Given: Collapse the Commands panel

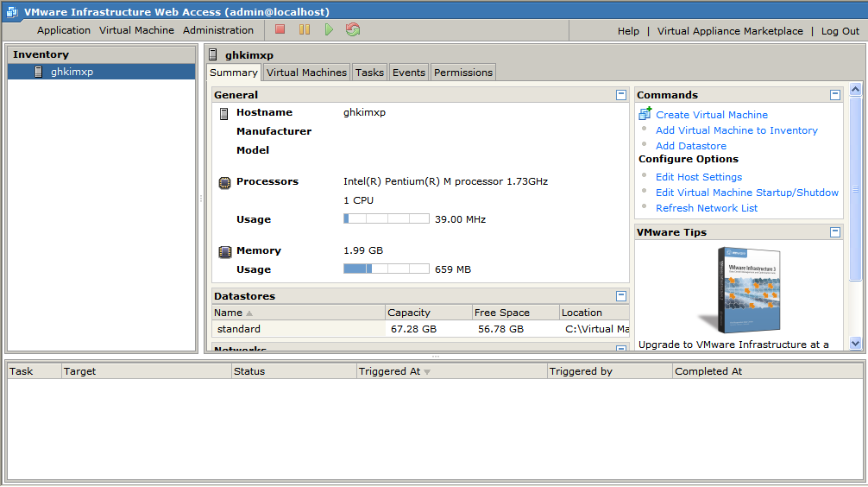Looking at the screenshot, I should (x=835, y=95).
